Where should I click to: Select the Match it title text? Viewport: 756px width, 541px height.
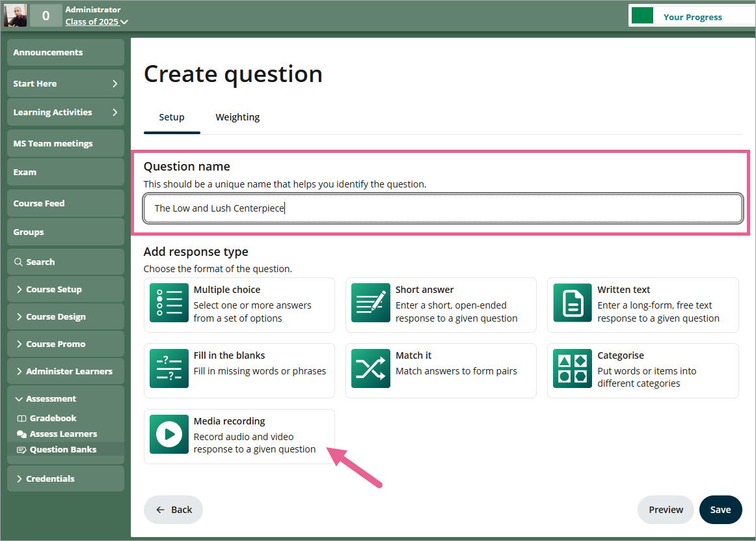pos(414,355)
